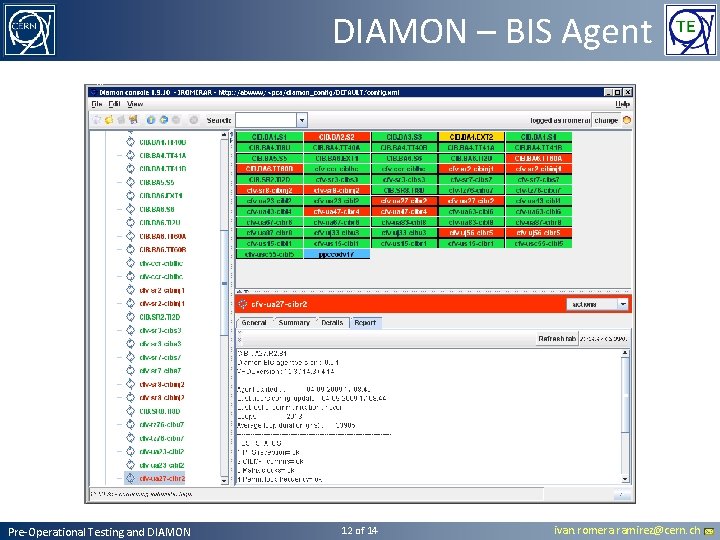This screenshot has height=540, width=720.
Task: Click the tree panel scroll-up arrow
Action: tap(224, 135)
